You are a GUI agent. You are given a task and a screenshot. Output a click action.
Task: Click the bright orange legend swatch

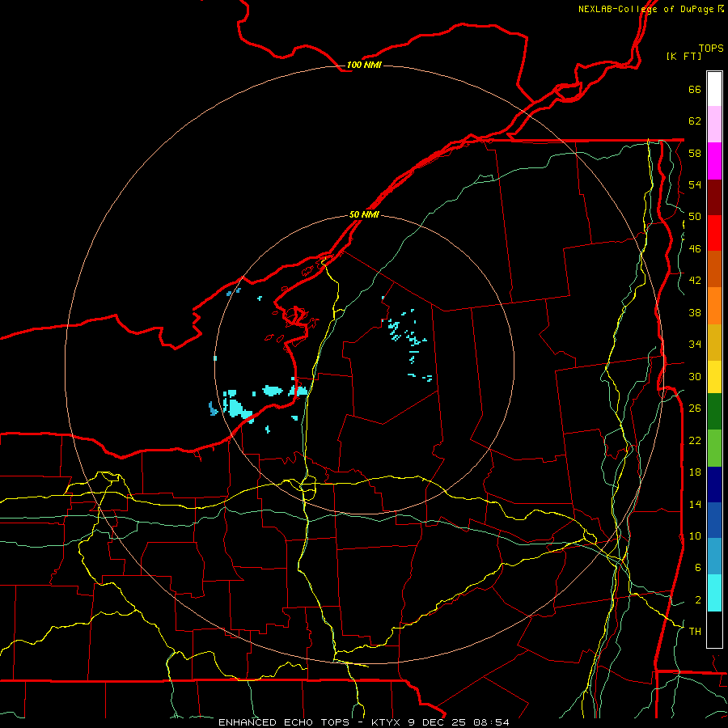point(714,306)
